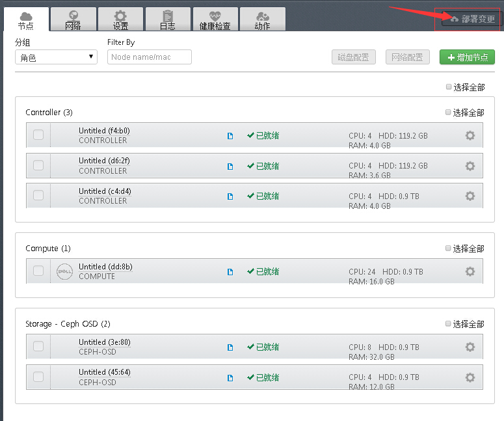
Task: View log document icon for node f4:b0
Action: pos(230,136)
